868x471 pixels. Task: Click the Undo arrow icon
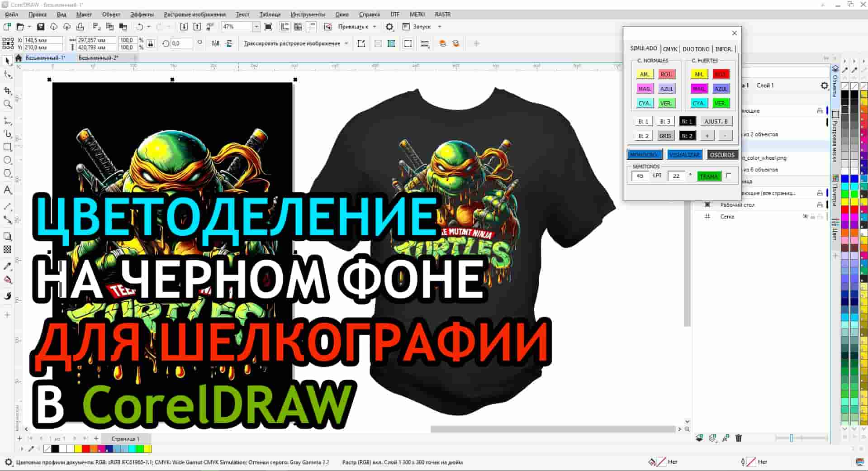click(139, 27)
